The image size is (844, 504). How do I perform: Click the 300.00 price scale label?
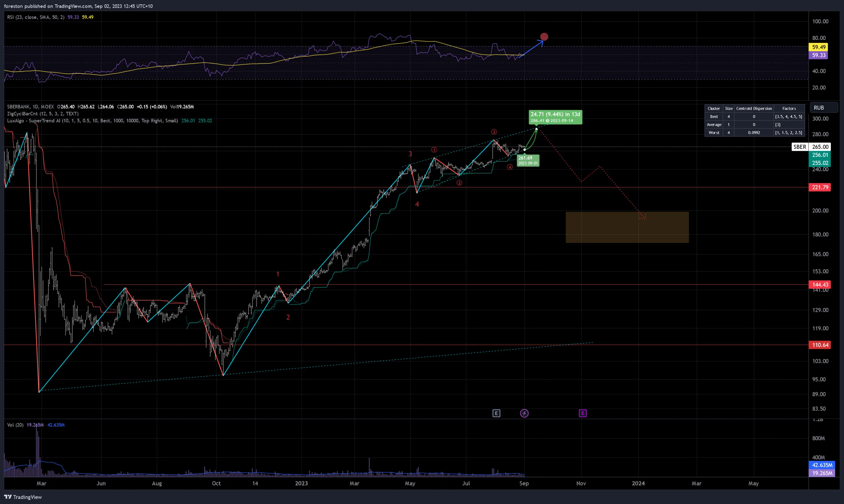(x=820, y=119)
